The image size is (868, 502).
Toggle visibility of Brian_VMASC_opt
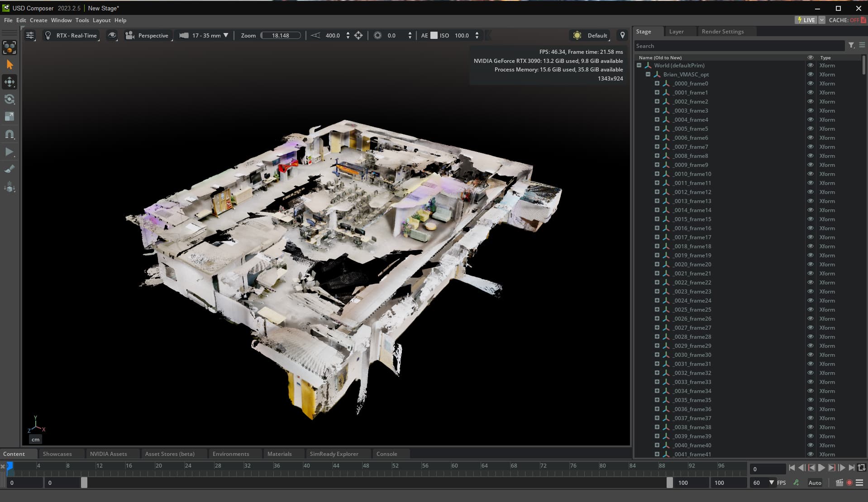coord(810,75)
